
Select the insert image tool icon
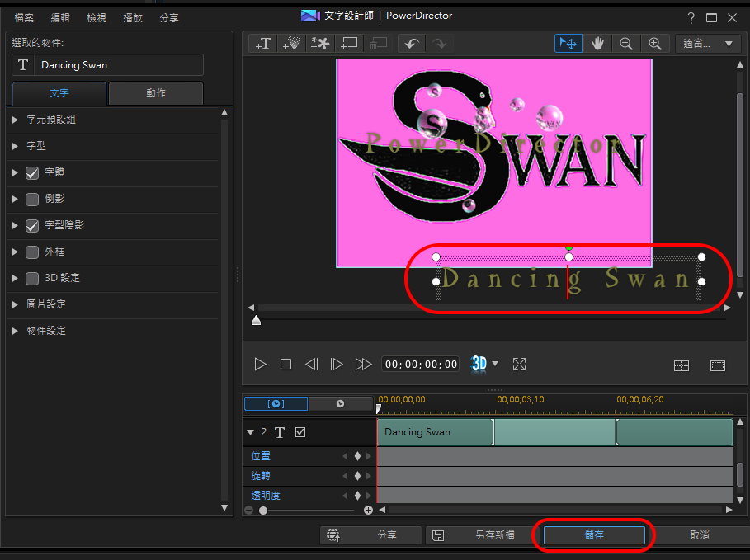click(x=319, y=44)
